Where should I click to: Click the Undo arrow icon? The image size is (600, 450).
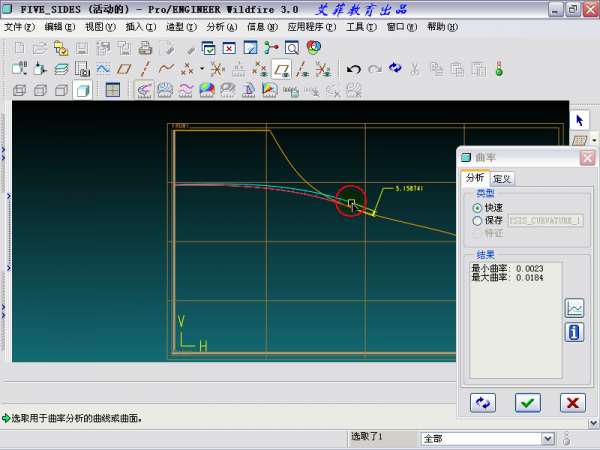point(353,69)
